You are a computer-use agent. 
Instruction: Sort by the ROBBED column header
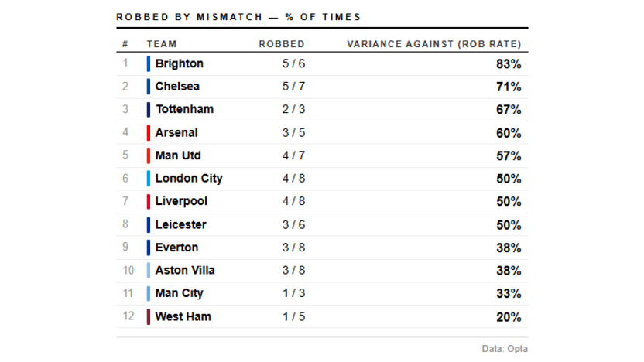click(x=282, y=44)
